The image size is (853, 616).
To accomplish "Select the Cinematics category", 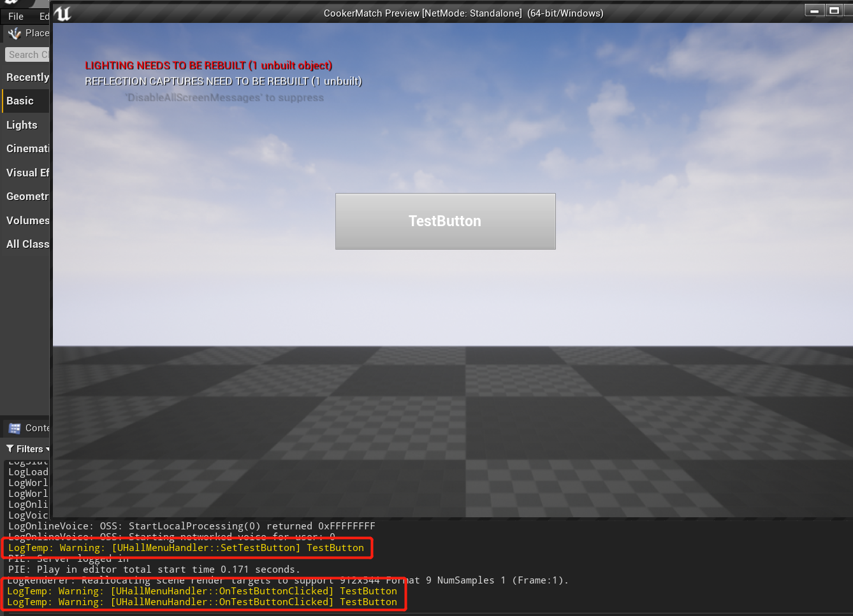I will (x=26, y=148).
